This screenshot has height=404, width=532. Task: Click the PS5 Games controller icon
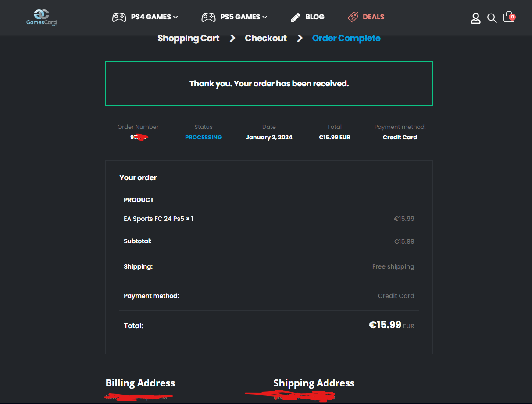coord(208,17)
